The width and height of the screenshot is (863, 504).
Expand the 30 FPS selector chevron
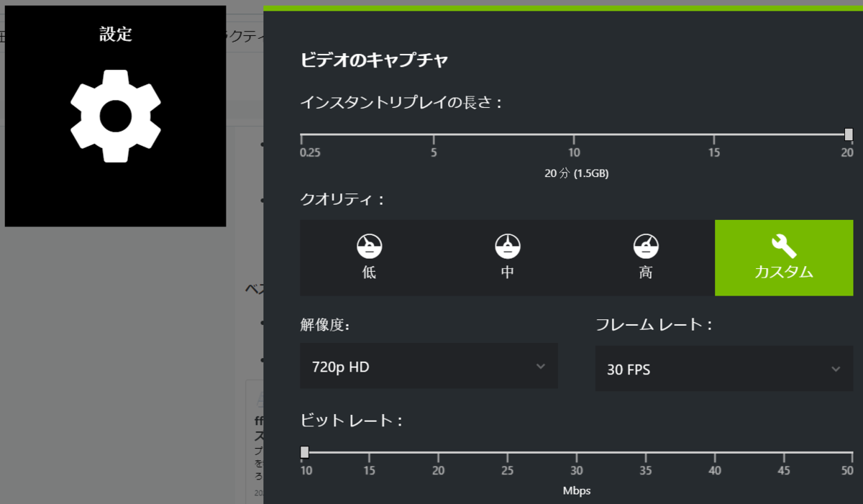coord(836,369)
